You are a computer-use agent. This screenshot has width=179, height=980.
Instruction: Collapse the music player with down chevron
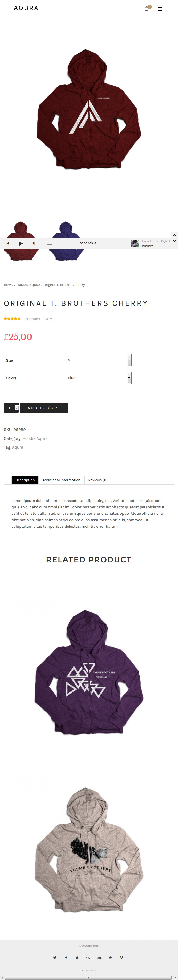tap(174, 241)
